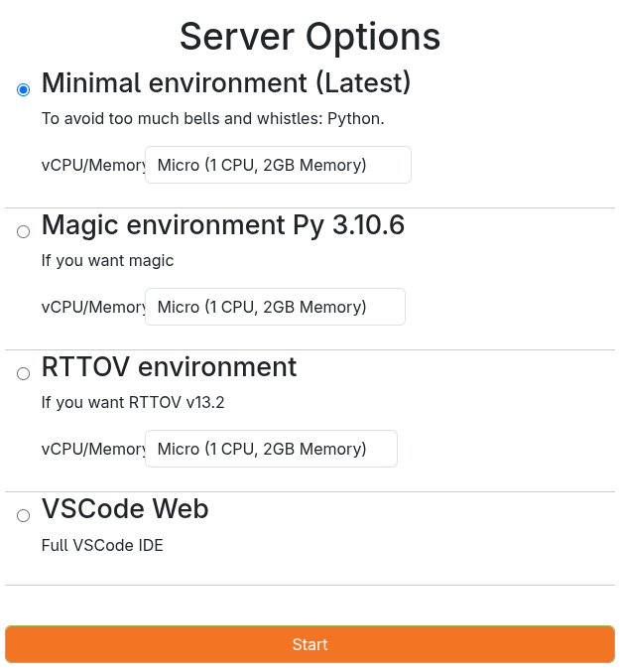Click the "To avoid too much bells" description
This screenshot has height=672, width=620.
tap(212, 119)
